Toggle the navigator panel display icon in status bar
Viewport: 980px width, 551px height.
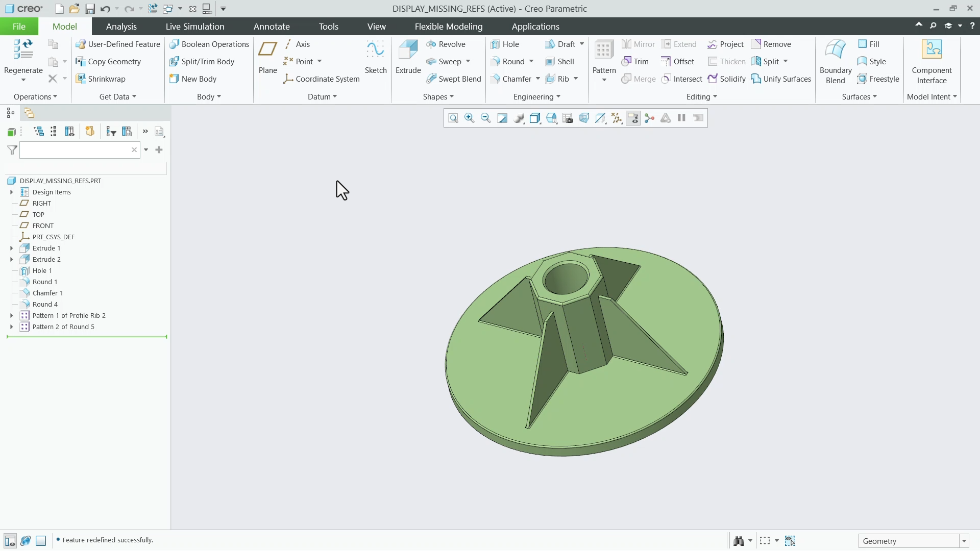click(10, 541)
